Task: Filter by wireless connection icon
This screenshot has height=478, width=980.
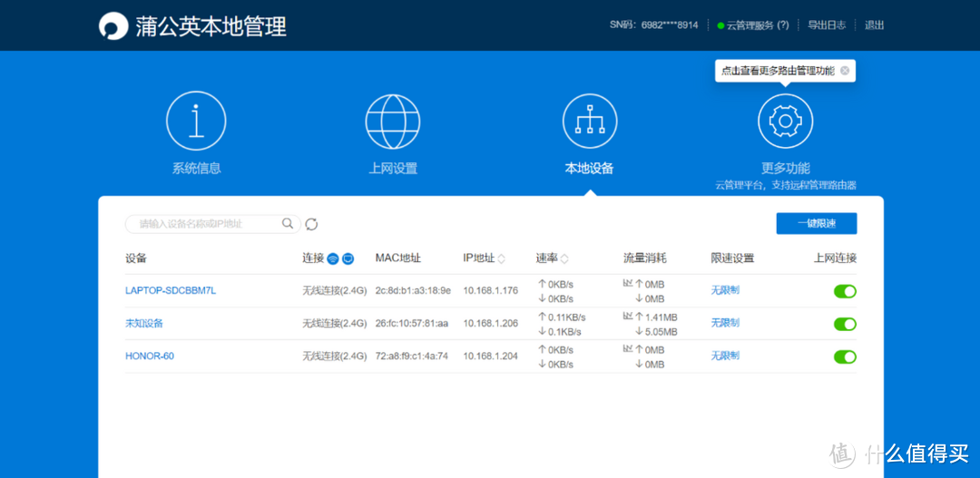Action: (x=333, y=259)
